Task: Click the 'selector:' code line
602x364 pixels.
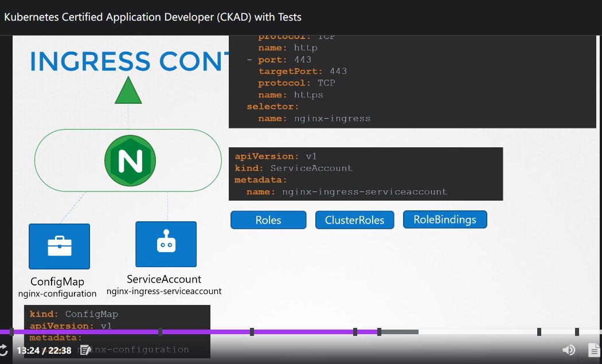Action: point(272,107)
